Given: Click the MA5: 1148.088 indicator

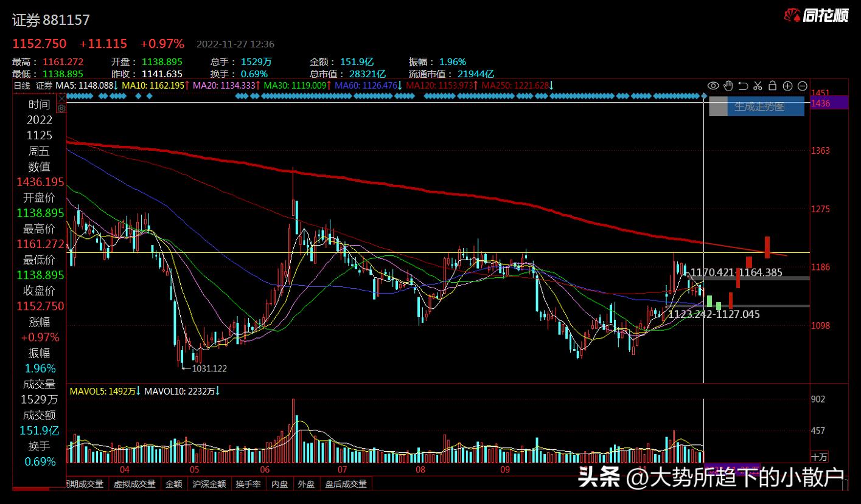Looking at the screenshot, I should pyautogui.click(x=87, y=86).
